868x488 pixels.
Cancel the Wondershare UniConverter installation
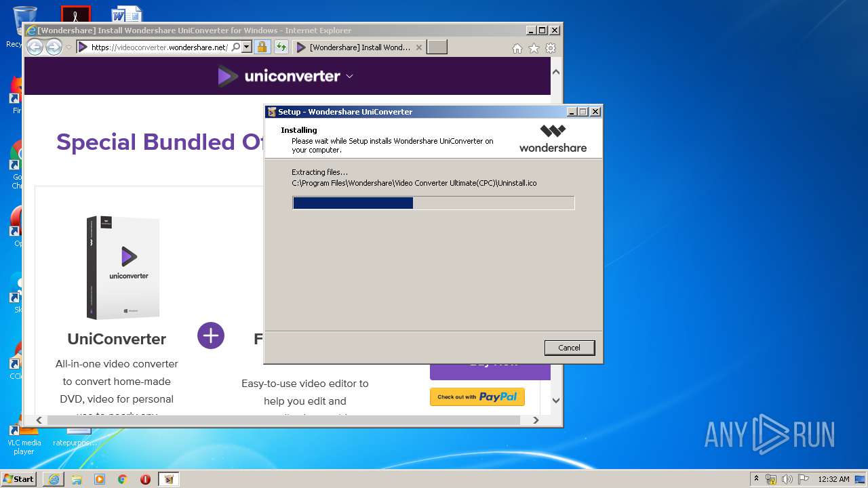pos(569,348)
